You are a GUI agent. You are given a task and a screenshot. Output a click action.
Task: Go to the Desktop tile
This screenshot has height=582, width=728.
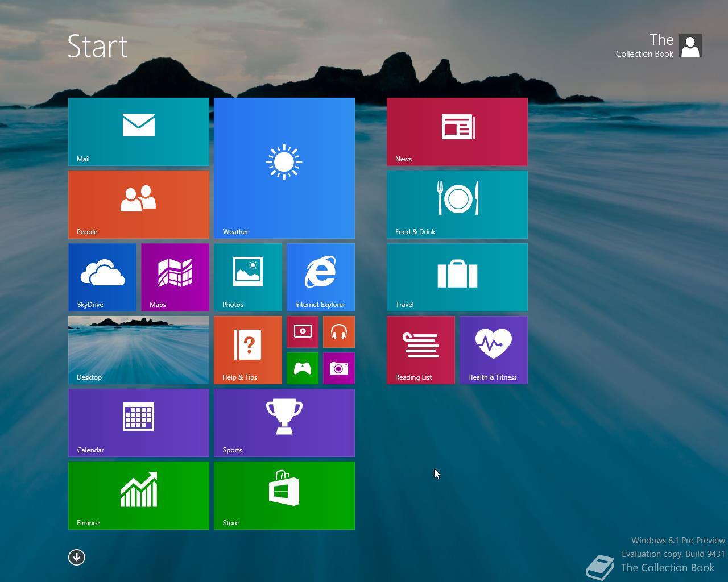[x=139, y=350]
